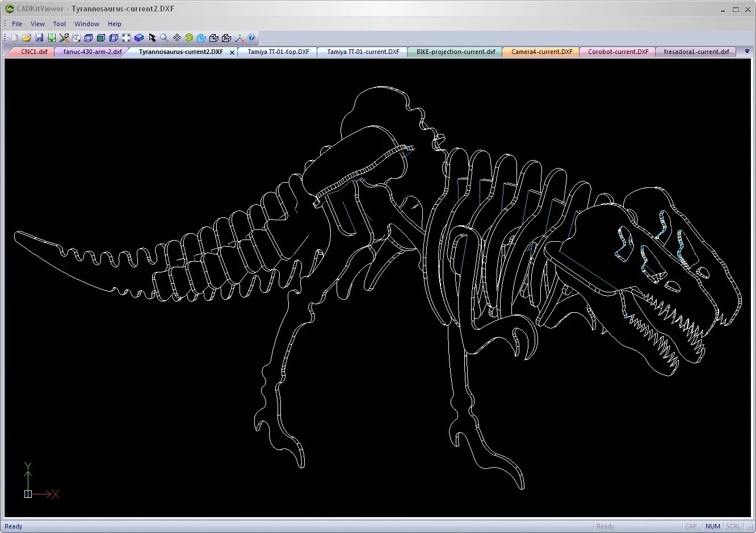Click the SCRL indicator in status bar
The height and width of the screenshot is (533, 756).
(x=733, y=526)
